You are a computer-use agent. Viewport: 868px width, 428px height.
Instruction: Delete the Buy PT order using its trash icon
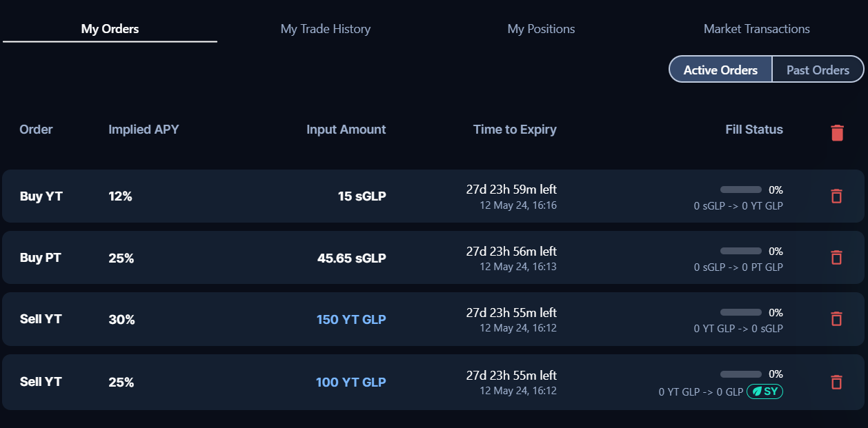click(836, 257)
